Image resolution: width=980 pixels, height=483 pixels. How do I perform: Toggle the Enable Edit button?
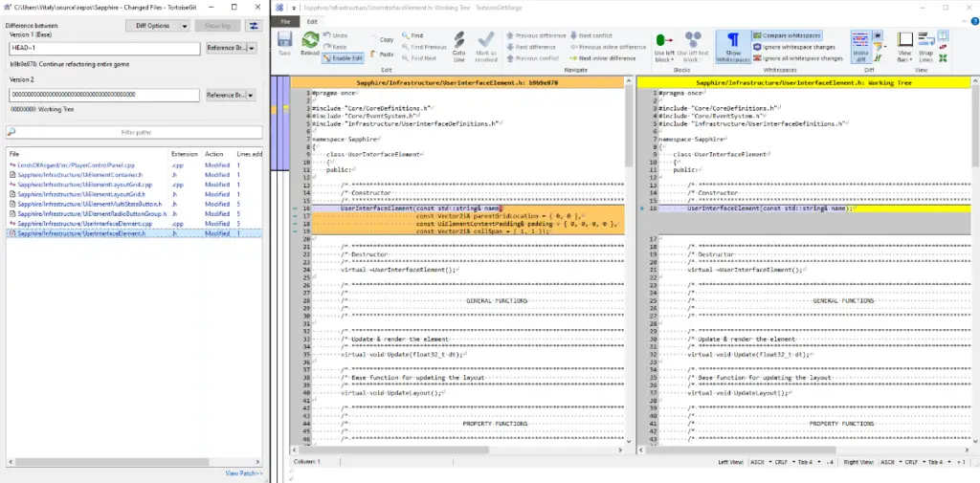click(x=343, y=58)
